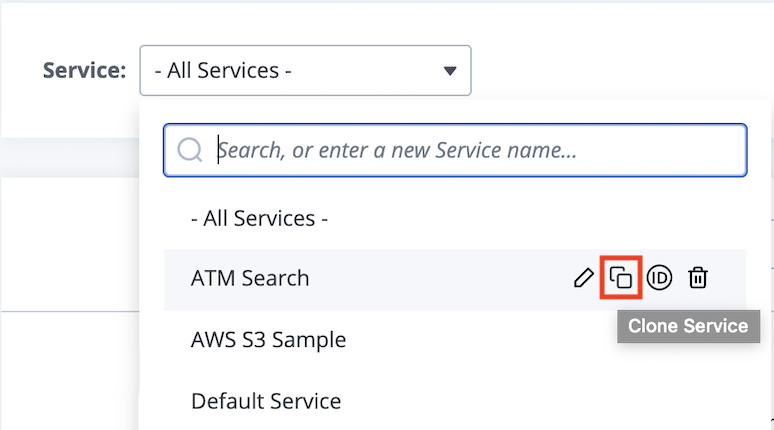The width and height of the screenshot is (774, 430).
Task: Click the magnifying glass search icon
Action: coord(190,150)
